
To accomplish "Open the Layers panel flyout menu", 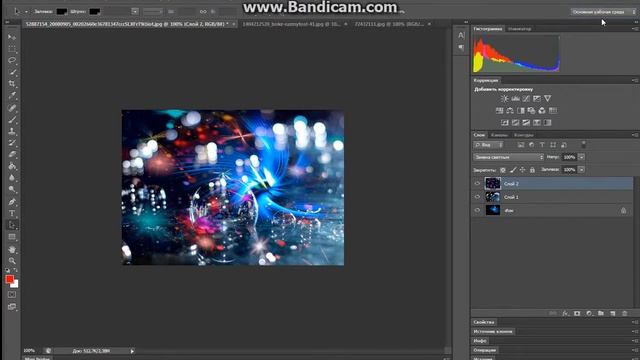I will pyautogui.click(x=635, y=135).
